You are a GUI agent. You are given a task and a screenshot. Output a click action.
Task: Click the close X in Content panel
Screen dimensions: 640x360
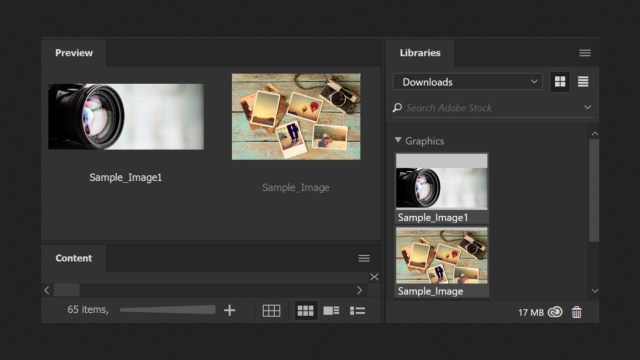374,277
